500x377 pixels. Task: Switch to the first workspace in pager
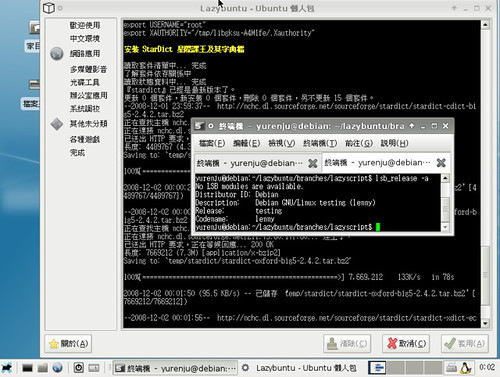click(x=378, y=368)
